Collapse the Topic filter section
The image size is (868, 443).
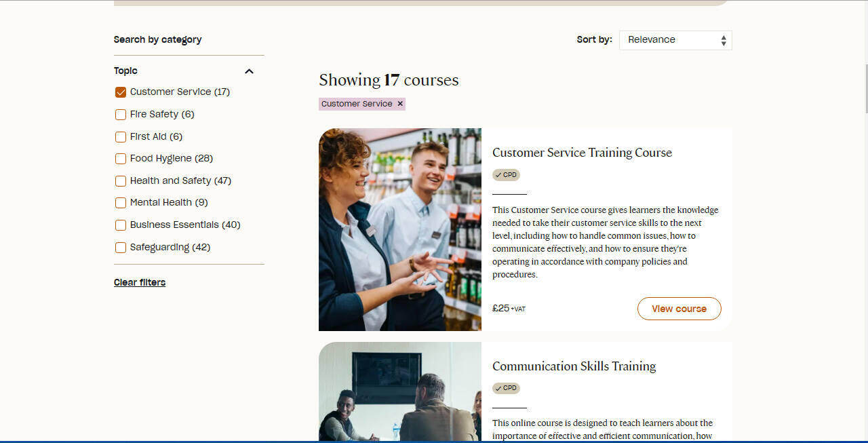(249, 71)
